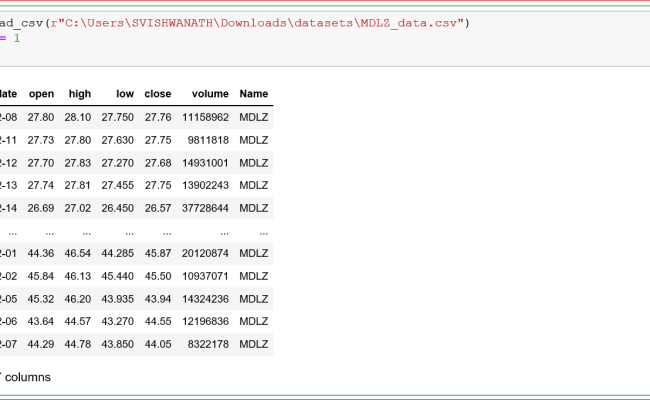Viewport: 650px width, 400px height.
Task: Select low value 27.455
Action: [x=117, y=185]
